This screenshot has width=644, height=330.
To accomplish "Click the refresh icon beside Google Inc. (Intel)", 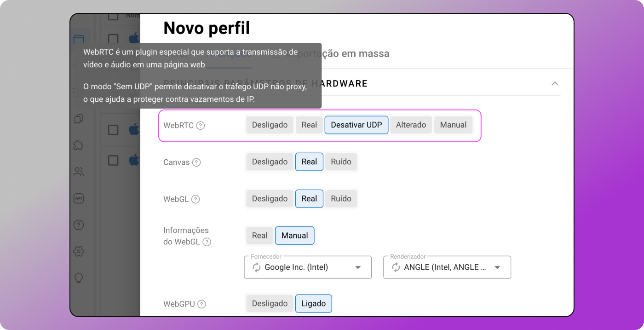I will coord(257,267).
